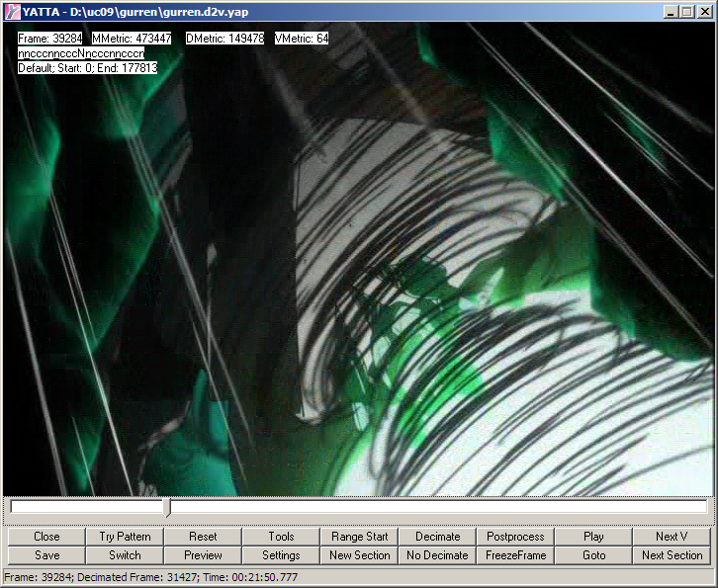Click the 'MMetric: 473447' overlay text
Image resolution: width=718 pixels, height=588 pixels.
pyautogui.click(x=132, y=38)
